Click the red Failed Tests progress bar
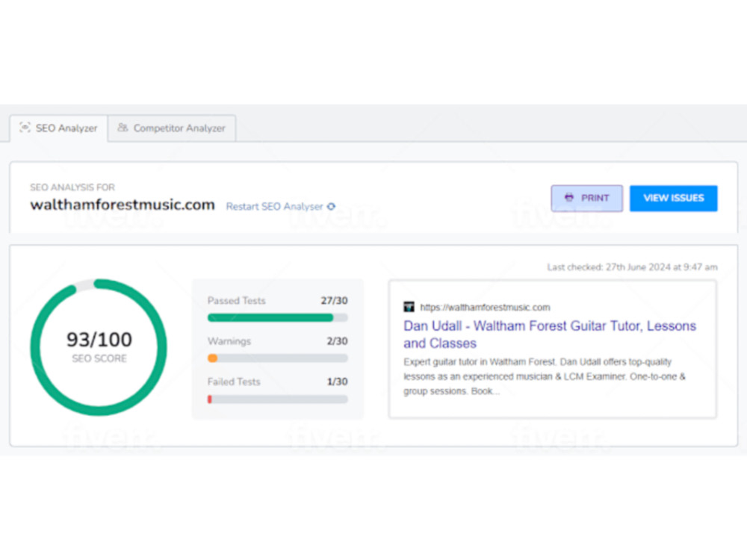This screenshot has height=560, width=747. [278, 399]
